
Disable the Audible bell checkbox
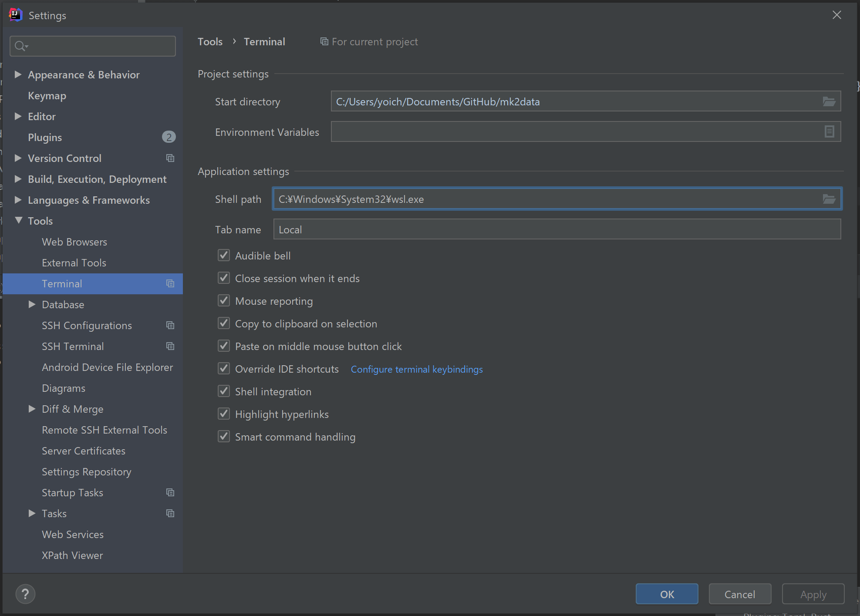click(x=224, y=256)
